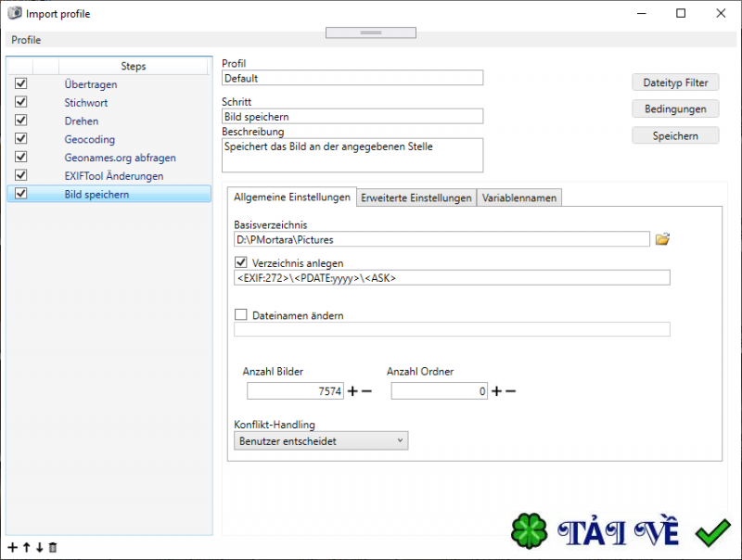742x560 pixels.
Task: Open the Profile menu
Action: click(25, 40)
